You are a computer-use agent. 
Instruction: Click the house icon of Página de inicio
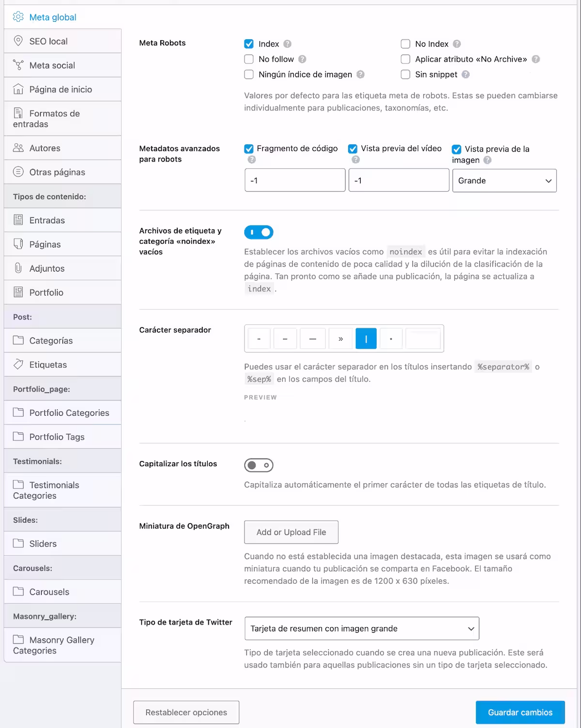click(x=18, y=89)
